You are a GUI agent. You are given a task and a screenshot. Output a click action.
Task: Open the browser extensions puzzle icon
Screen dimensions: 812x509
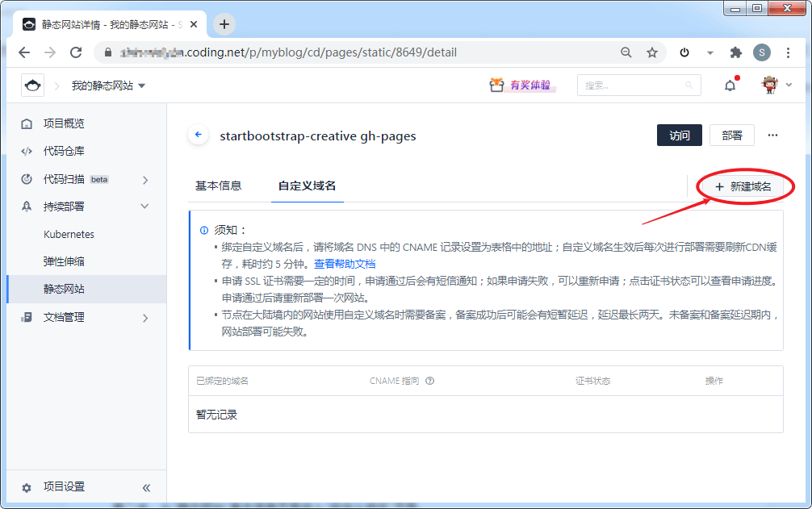click(x=736, y=52)
